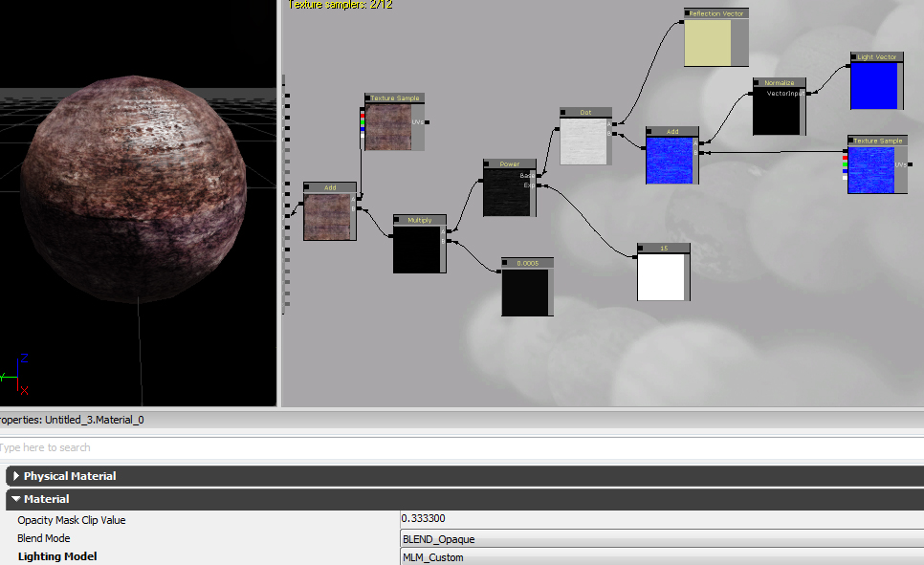The image size is (924, 565).
Task: Click the output connector of the Normalize node
Action: coord(751,93)
